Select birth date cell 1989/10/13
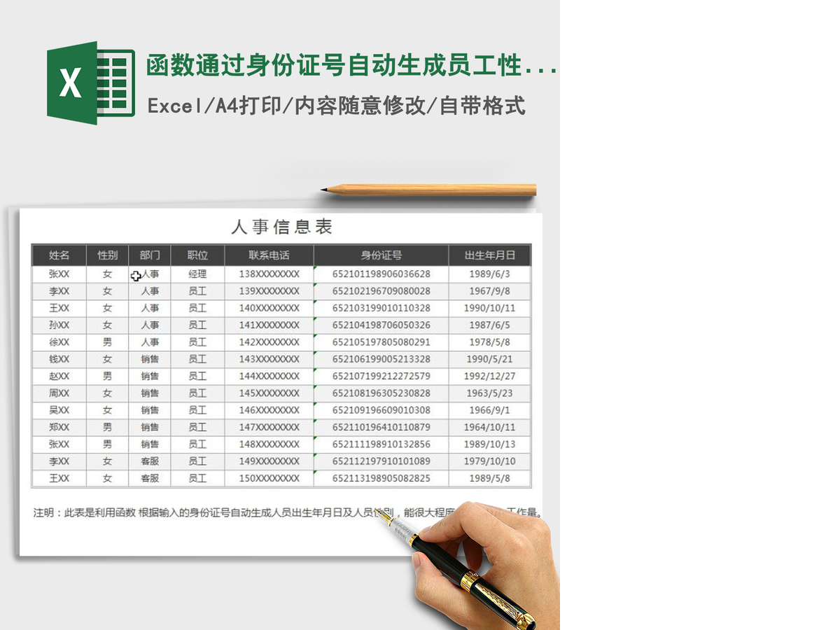The width and height of the screenshot is (840, 630). (x=490, y=444)
